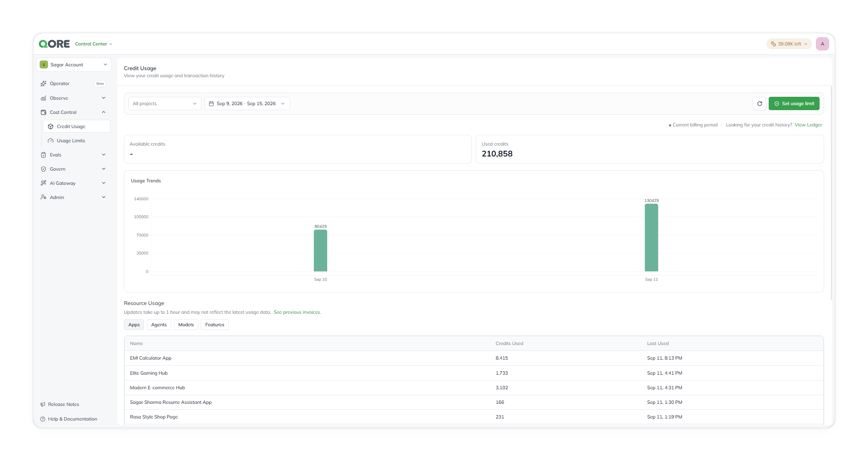
Task: Open the Sep 9 - Sep 15 date picker
Action: [247, 103]
